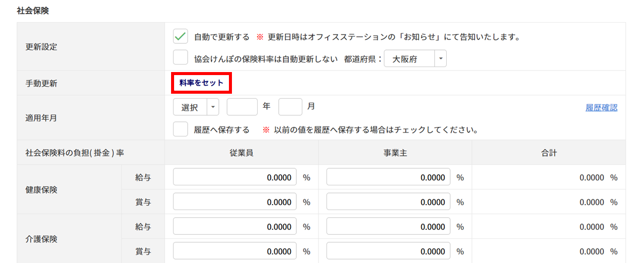Select 健康保険 賞与 事業主 rate field
The height and width of the screenshot is (263, 644).
point(388,202)
